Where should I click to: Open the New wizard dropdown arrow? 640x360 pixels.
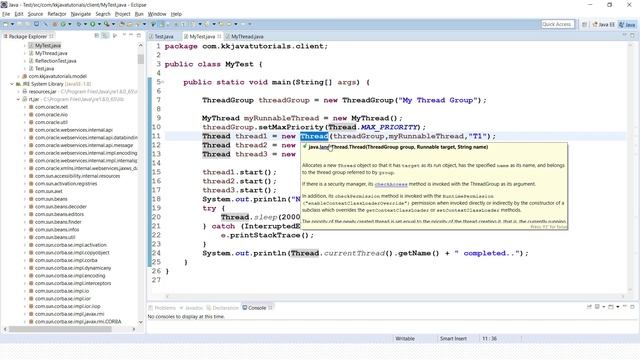click(x=12, y=24)
